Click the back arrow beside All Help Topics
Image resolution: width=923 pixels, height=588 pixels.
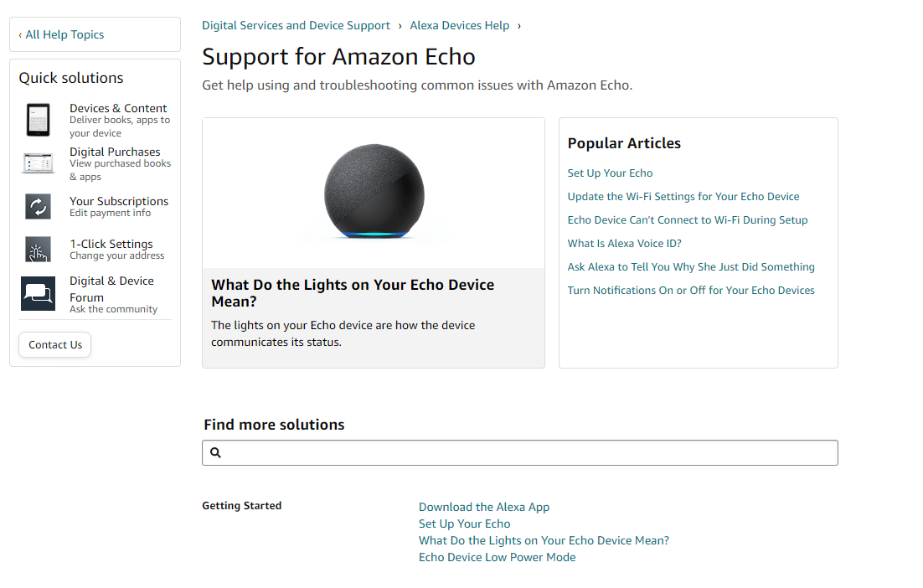click(20, 34)
